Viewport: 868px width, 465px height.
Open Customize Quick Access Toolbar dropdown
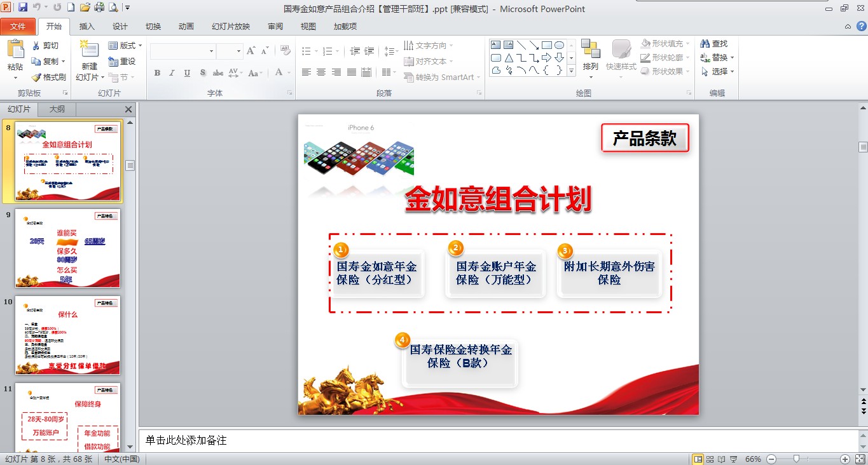[x=127, y=8]
